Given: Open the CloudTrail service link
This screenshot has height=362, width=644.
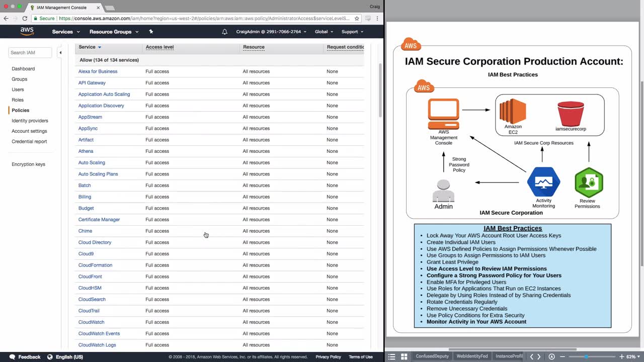Looking at the screenshot, I should [89, 311].
